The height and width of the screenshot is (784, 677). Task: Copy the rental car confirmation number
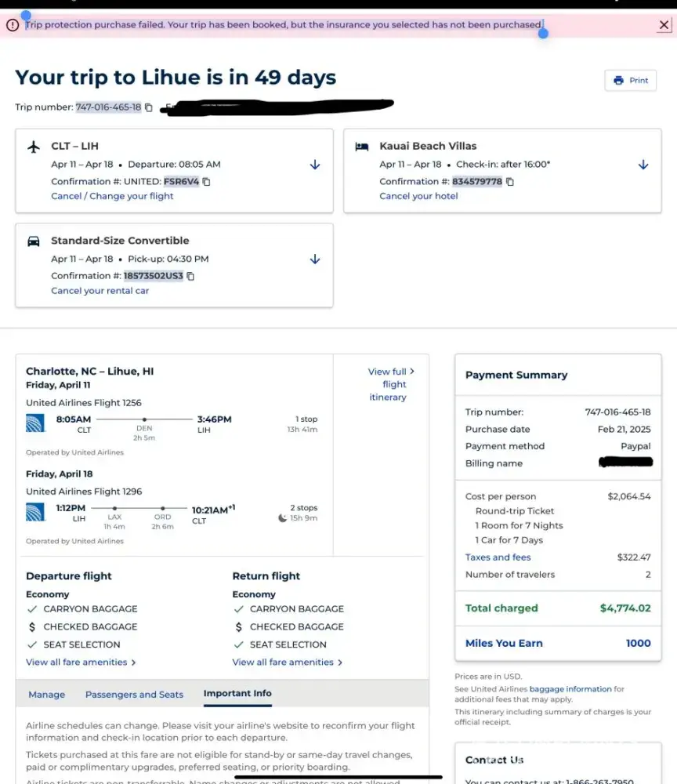pyautogui.click(x=190, y=276)
